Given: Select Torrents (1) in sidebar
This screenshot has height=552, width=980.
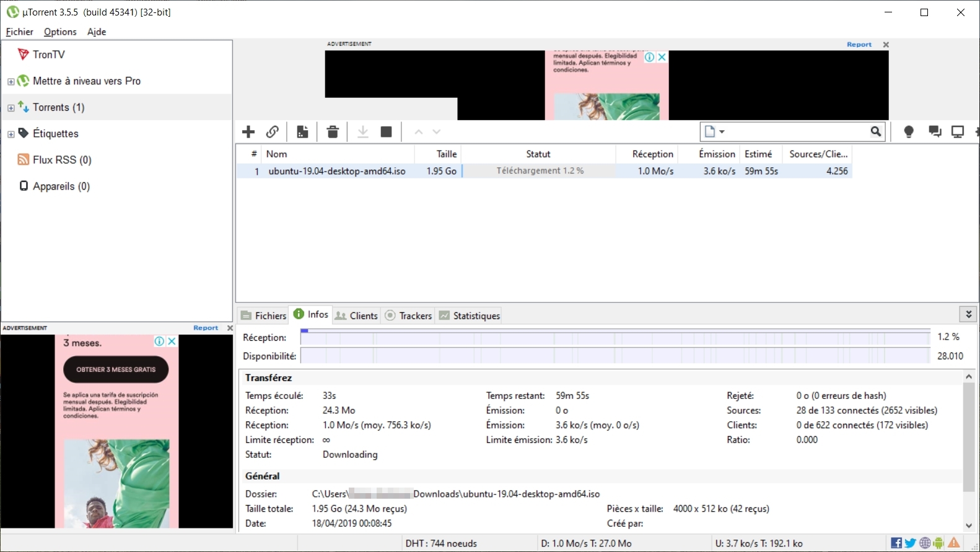Looking at the screenshot, I should pyautogui.click(x=116, y=107).
